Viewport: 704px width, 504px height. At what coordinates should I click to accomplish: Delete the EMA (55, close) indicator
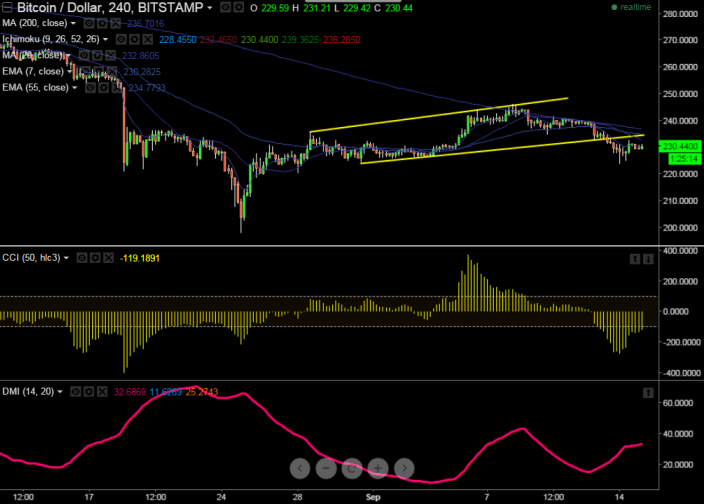pos(117,88)
